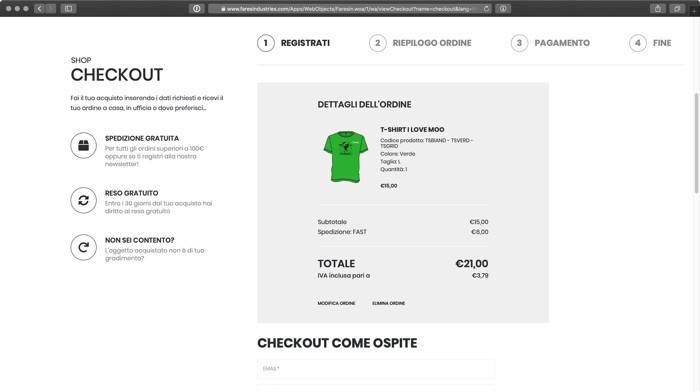
Task: Click the Spedizione Gratuita box icon
Action: (x=83, y=146)
